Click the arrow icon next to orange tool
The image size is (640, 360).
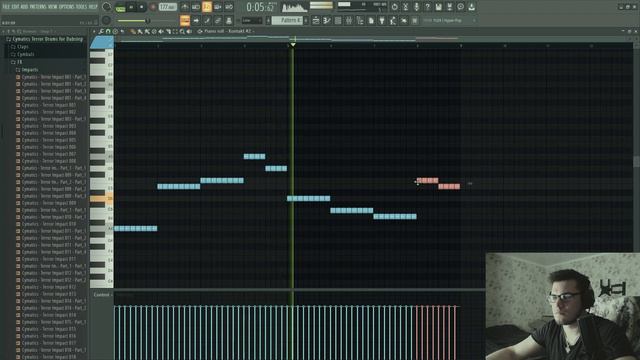196,20
